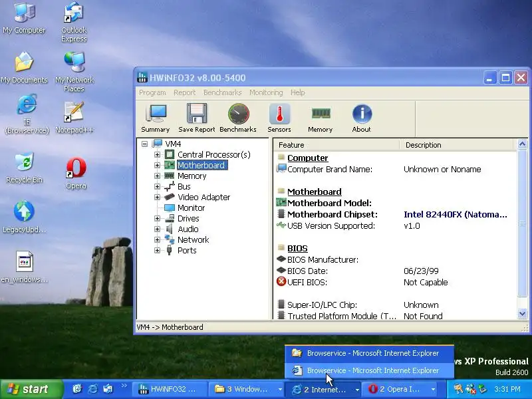The height and width of the screenshot is (399, 532).
Task: Click the leftmost system tray icon
Action: coord(458,389)
